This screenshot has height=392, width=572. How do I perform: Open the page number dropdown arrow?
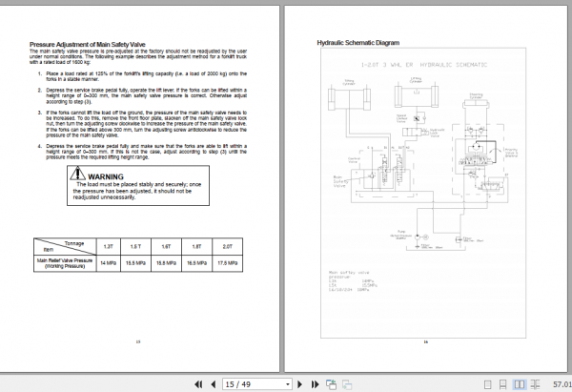point(288,384)
